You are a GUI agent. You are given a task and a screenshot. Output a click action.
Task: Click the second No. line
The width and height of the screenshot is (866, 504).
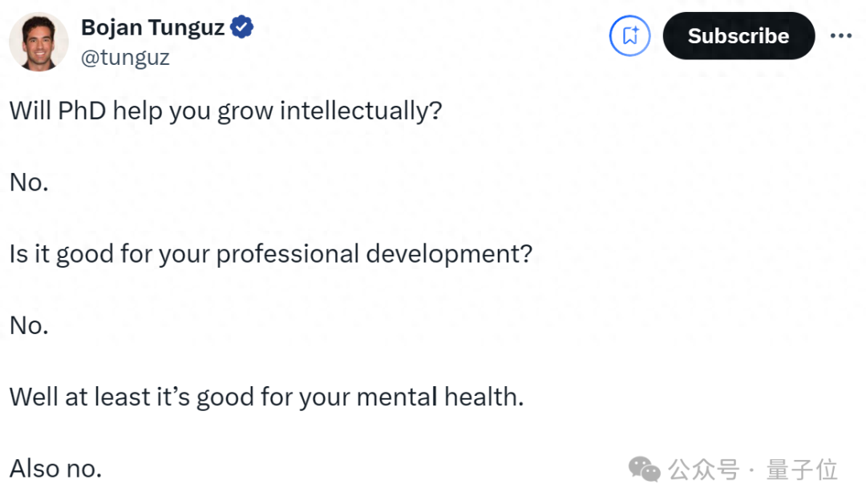point(28,325)
